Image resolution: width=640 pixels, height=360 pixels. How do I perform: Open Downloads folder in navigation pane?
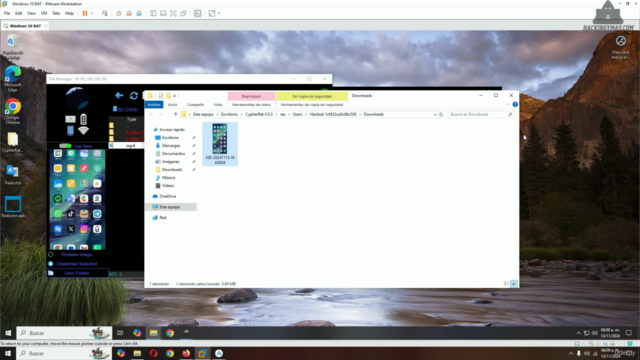pos(171,169)
